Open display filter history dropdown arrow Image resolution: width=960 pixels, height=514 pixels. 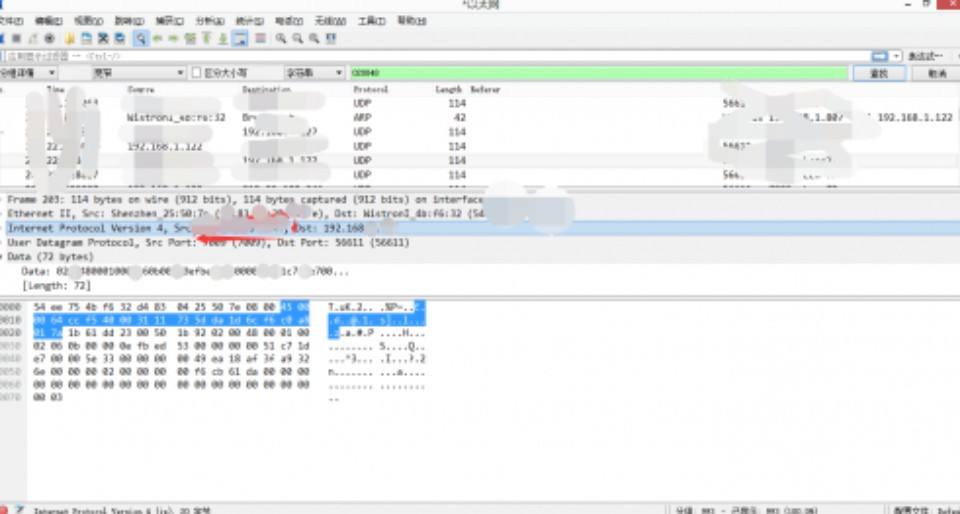[896, 56]
